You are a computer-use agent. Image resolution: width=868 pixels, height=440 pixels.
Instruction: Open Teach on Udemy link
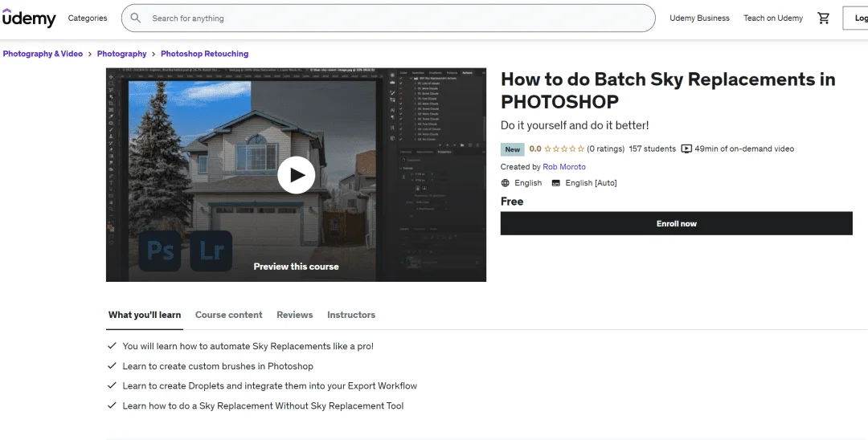773,18
